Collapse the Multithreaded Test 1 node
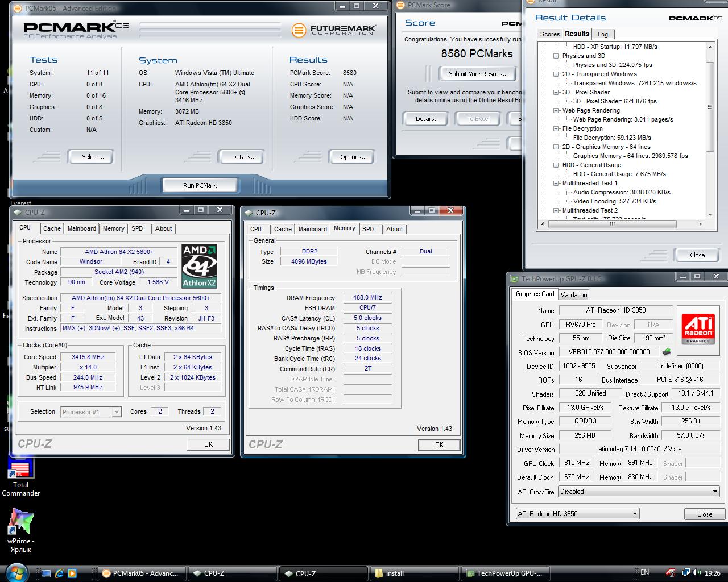 (x=556, y=184)
